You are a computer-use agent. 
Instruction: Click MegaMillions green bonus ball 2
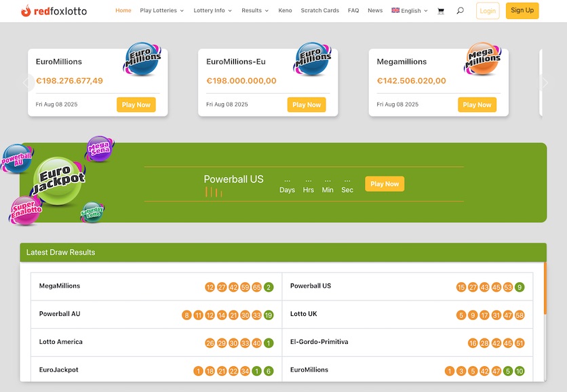tap(269, 287)
